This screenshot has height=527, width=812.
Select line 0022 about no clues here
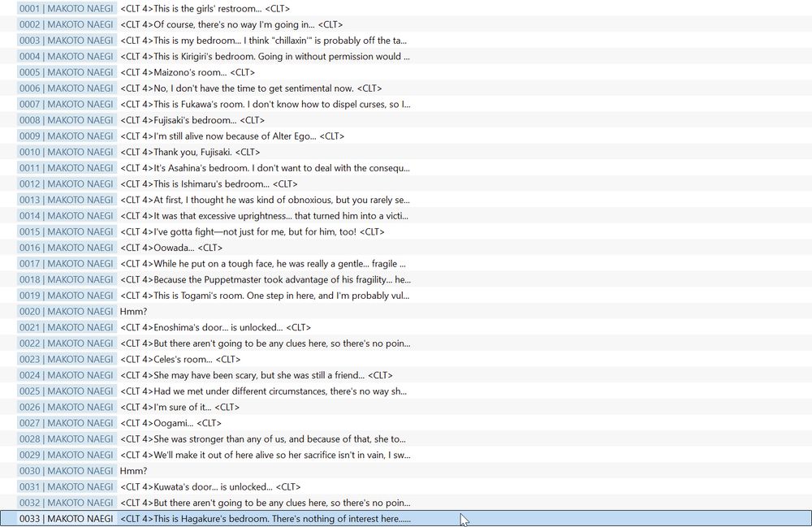coord(406,343)
